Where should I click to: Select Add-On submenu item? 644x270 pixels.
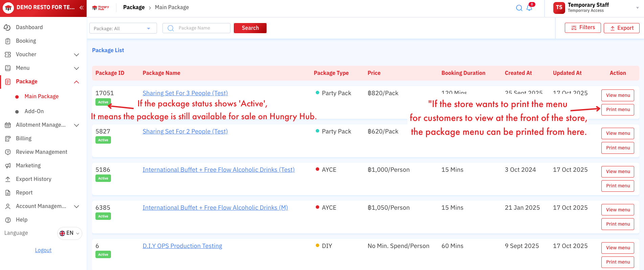tap(34, 111)
